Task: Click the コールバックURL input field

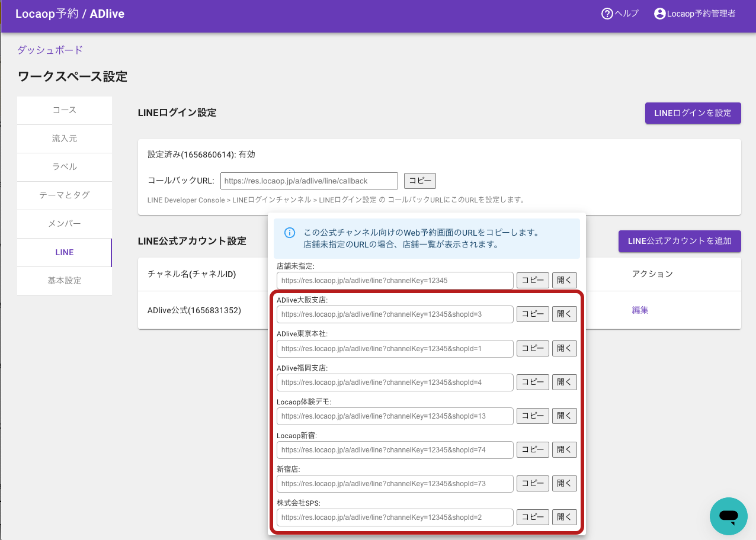Action: pos(309,181)
